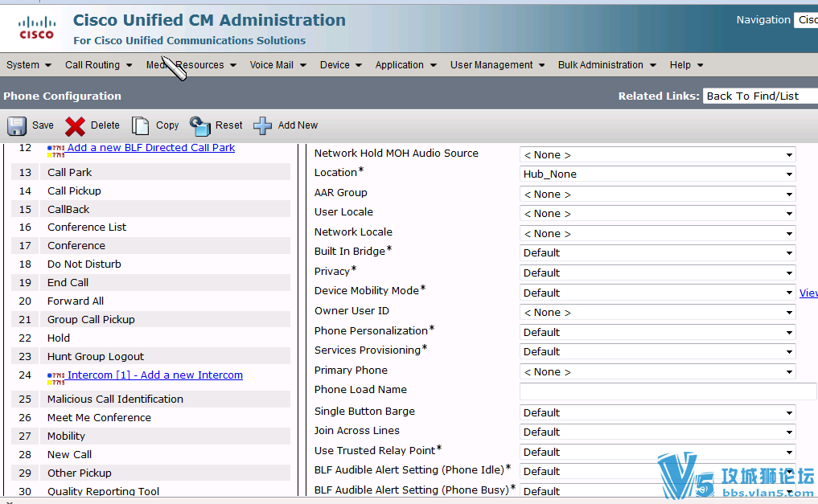
Task: Open the Bulk Administration menu
Action: pos(606,65)
